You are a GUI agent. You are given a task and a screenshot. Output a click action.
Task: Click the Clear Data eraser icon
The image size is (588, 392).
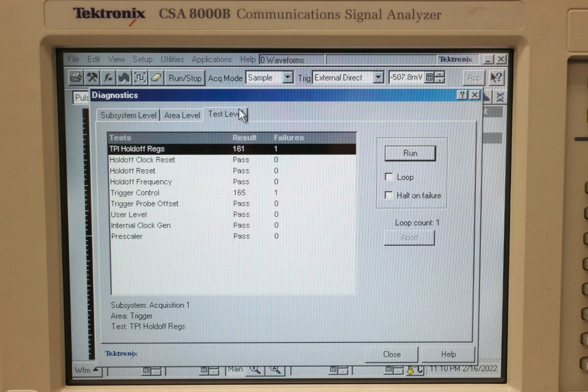(x=156, y=77)
